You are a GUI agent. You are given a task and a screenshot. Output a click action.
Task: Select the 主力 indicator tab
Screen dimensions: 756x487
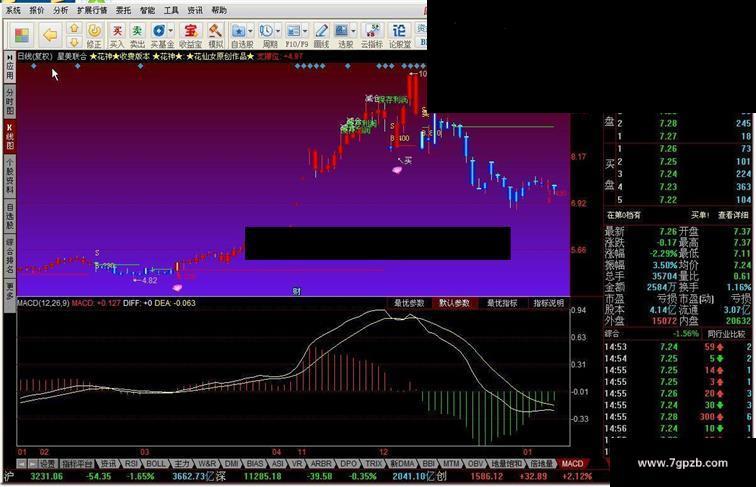point(182,464)
